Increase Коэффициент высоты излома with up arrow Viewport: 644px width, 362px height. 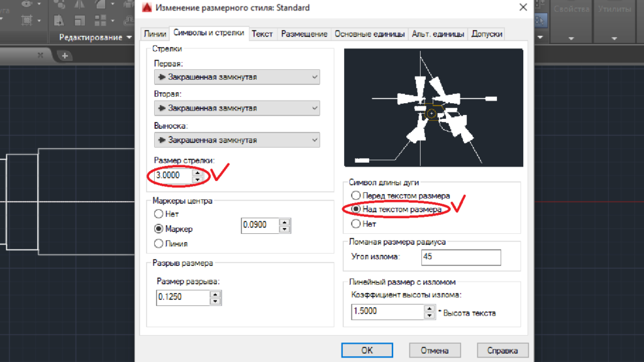[430, 308]
